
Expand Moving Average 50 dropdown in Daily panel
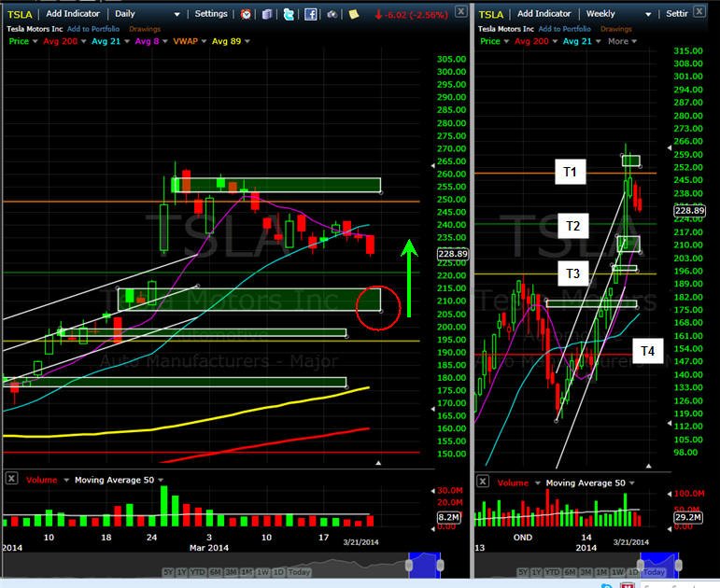(161, 480)
